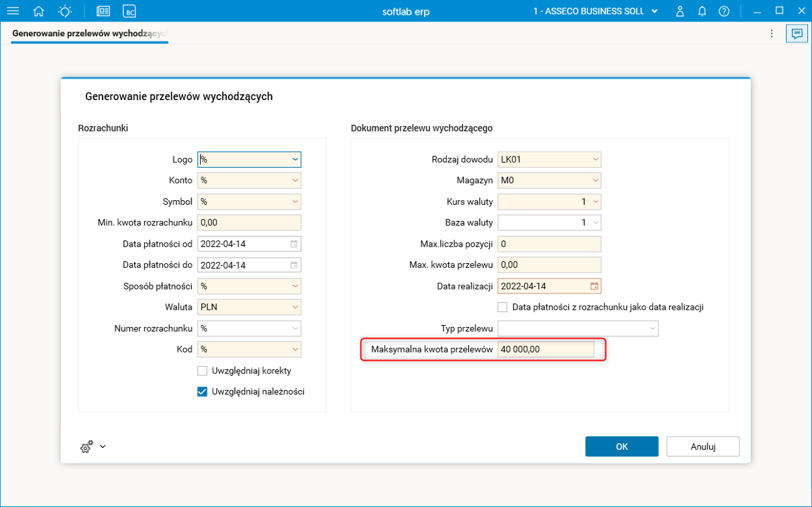
Task: Open the news panel icon
Action: click(x=103, y=11)
